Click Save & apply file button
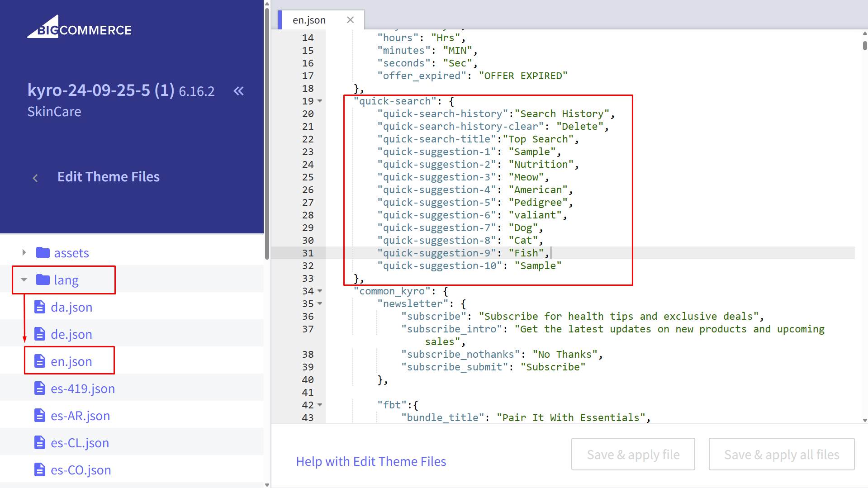The height and width of the screenshot is (488, 868). tap(633, 454)
